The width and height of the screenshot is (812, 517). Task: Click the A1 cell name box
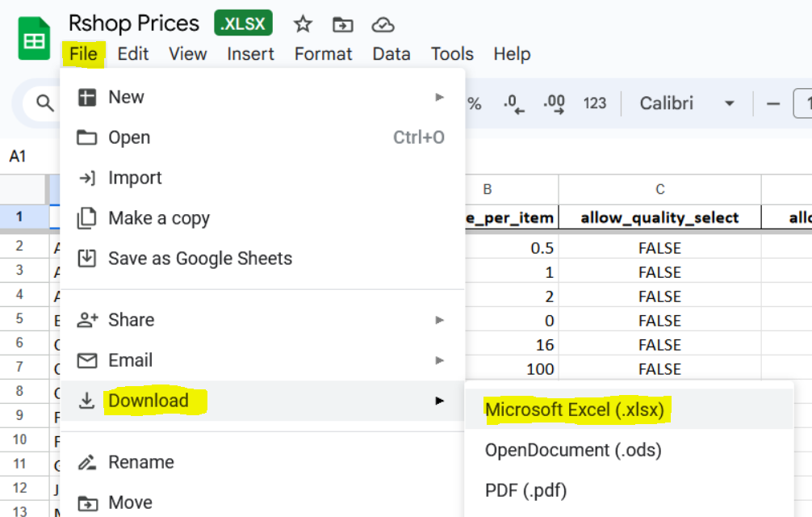[18, 157]
